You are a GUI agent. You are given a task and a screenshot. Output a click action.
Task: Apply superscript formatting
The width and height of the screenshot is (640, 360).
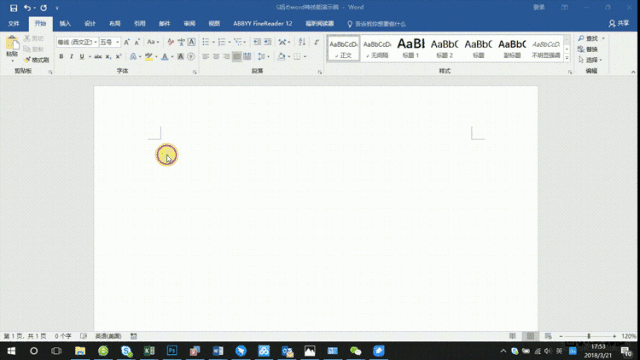[118, 57]
